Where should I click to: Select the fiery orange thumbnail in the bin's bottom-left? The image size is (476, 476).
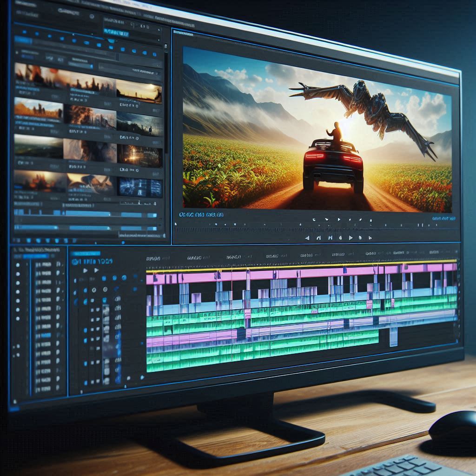40,181
